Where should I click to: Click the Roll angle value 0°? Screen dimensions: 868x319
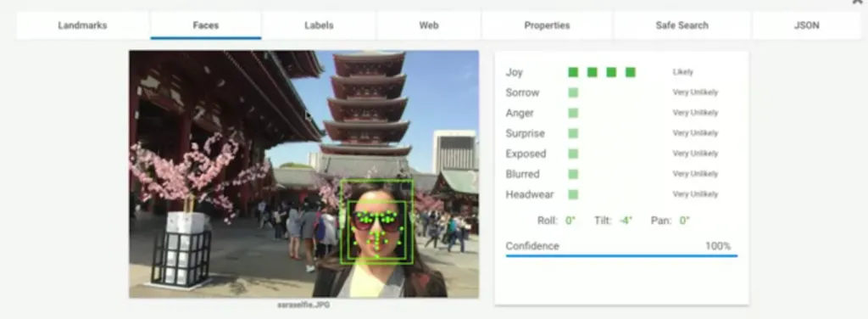click(x=570, y=221)
